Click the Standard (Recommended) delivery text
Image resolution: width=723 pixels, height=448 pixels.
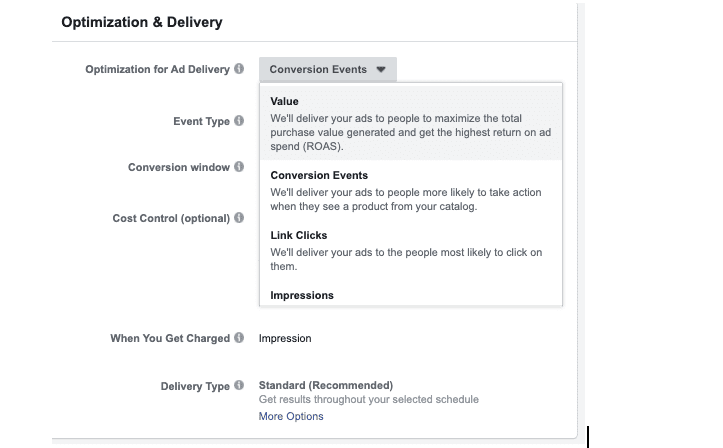(x=325, y=385)
